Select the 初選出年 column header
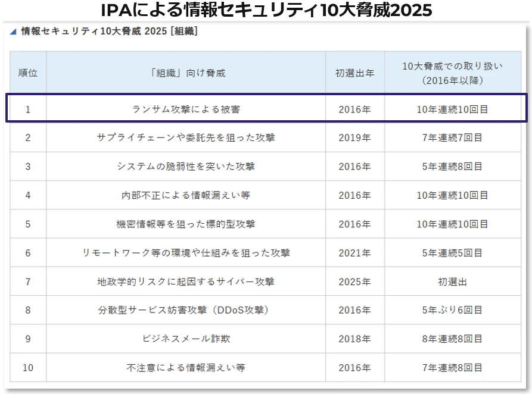 (354, 73)
